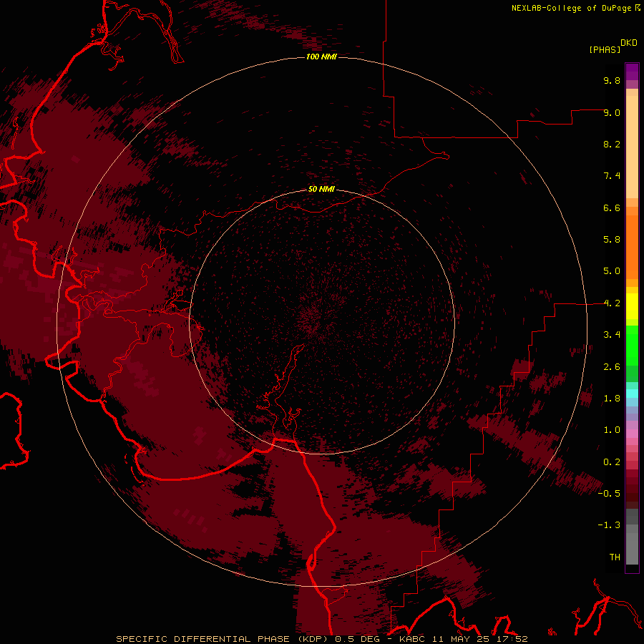
Task: Click the 1.0 legend value
Action: 612,430
